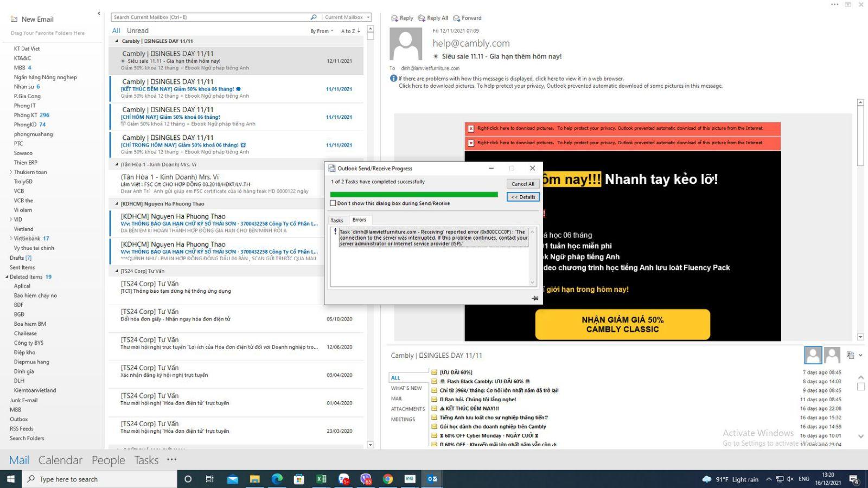The width and height of the screenshot is (868, 488).
Task: Show all messages with All filter
Action: pos(116,31)
